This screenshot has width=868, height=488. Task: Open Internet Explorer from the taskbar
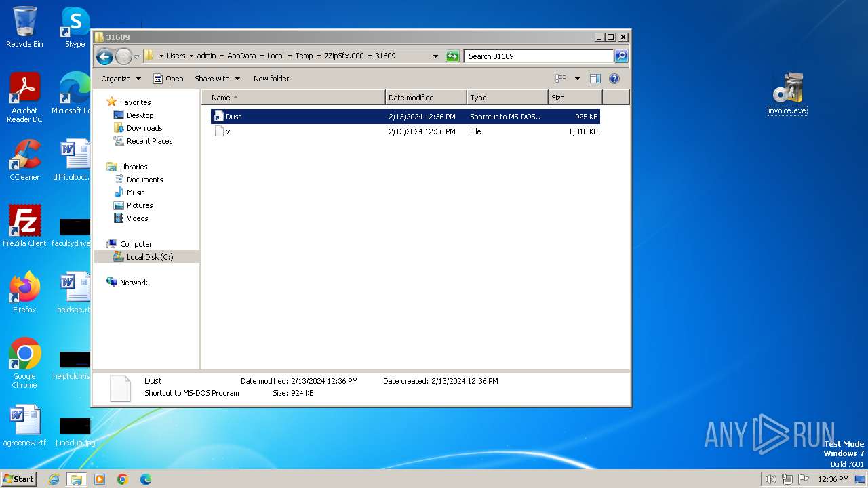pos(54,479)
